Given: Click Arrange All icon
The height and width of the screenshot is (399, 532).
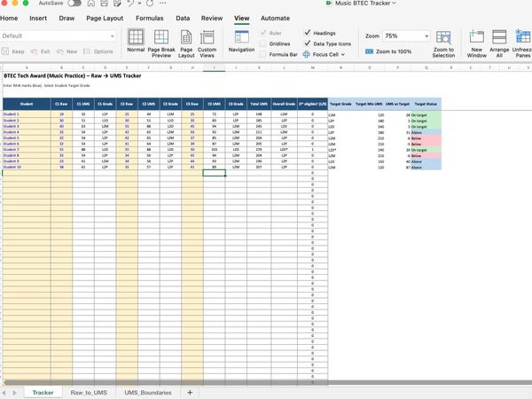Looking at the screenshot, I should click(x=499, y=36).
